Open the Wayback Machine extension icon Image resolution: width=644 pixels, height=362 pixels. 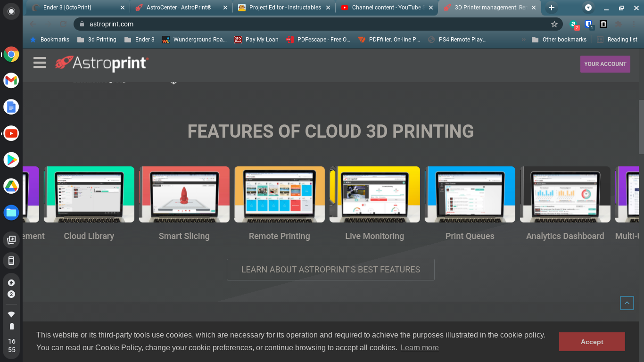pyautogui.click(x=603, y=24)
